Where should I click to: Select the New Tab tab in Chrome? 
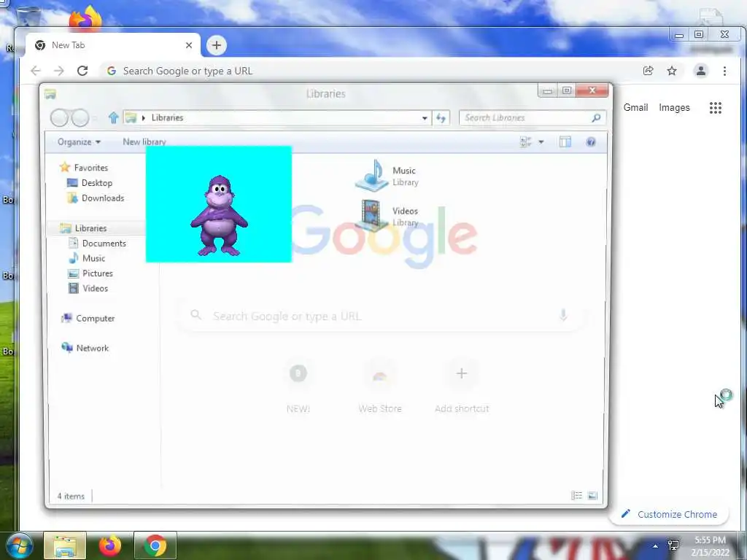pyautogui.click(x=113, y=45)
